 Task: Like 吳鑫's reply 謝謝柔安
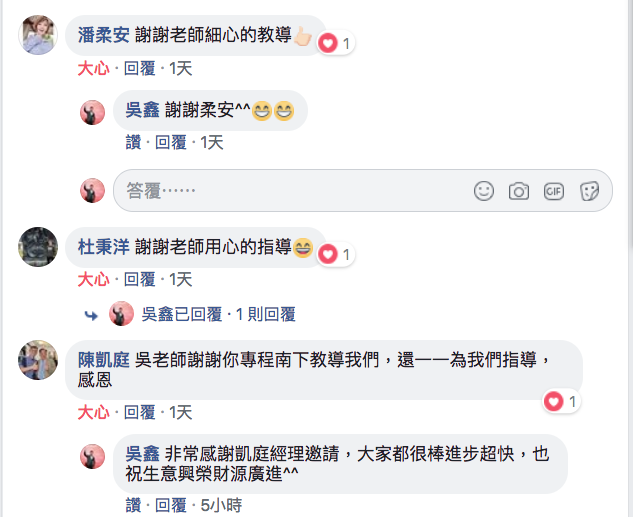[x=133, y=142]
